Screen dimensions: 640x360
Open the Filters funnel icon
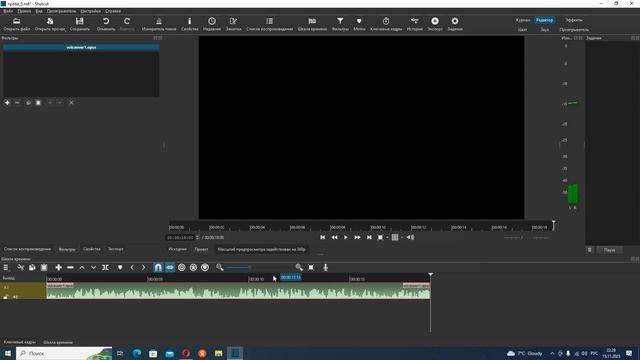tap(340, 21)
